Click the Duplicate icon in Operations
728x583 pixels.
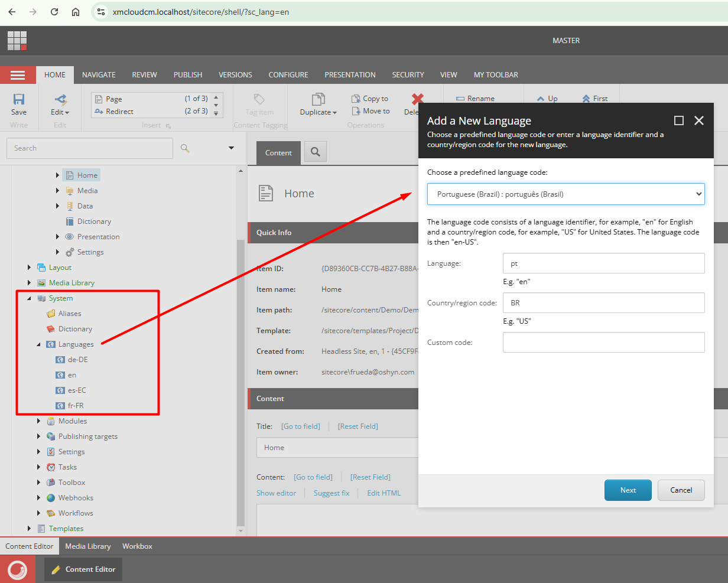pyautogui.click(x=318, y=99)
